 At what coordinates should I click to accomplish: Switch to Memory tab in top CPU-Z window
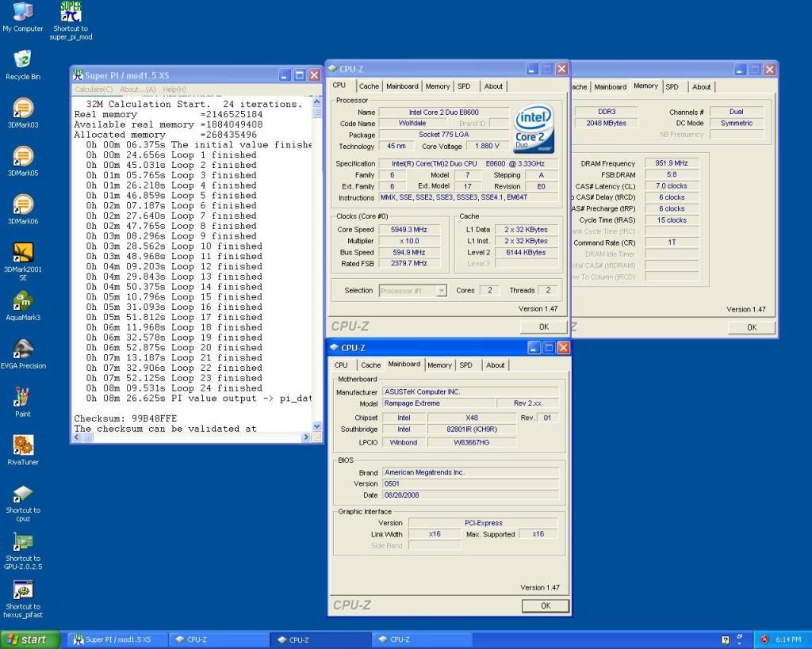(438, 86)
